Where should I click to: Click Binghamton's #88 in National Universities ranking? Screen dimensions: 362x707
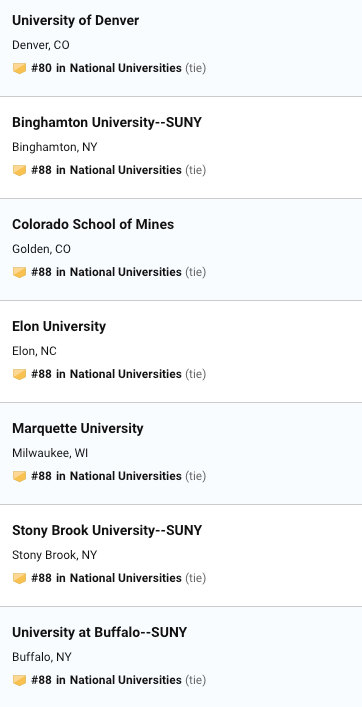(x=106, y=170)
